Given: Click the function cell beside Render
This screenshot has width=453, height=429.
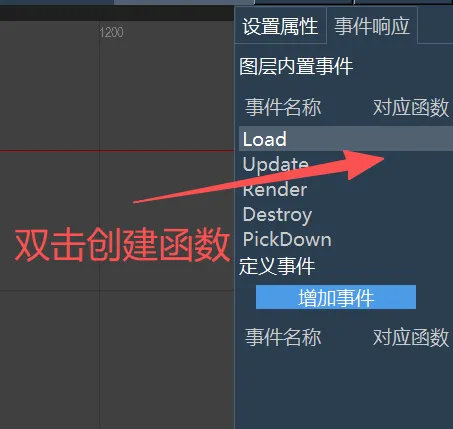Looking at the screenshot, I should 410,189.
